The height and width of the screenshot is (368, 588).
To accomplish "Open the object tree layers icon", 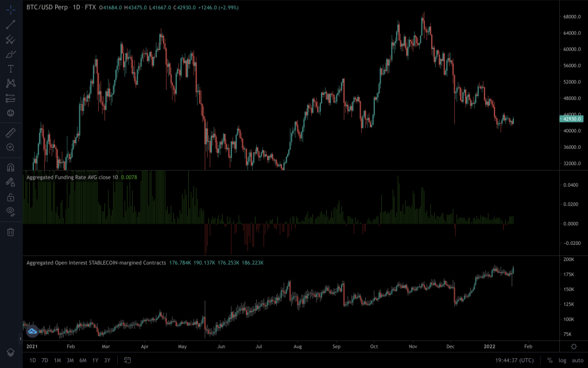I will [10, 352].
